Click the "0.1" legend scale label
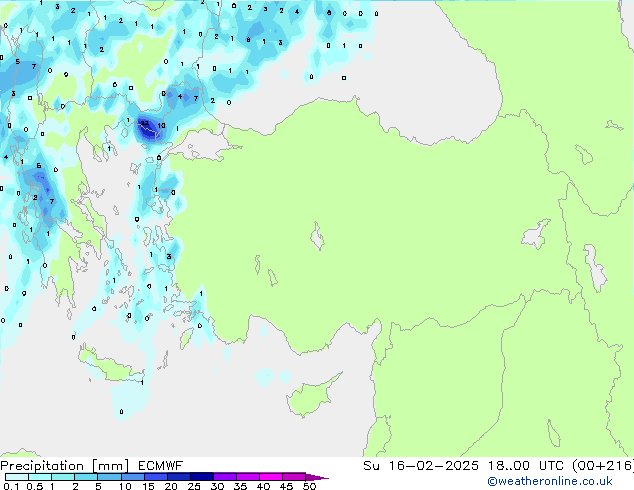The height and width of the screenshot is (490, 634). click(x=11, y=486)
